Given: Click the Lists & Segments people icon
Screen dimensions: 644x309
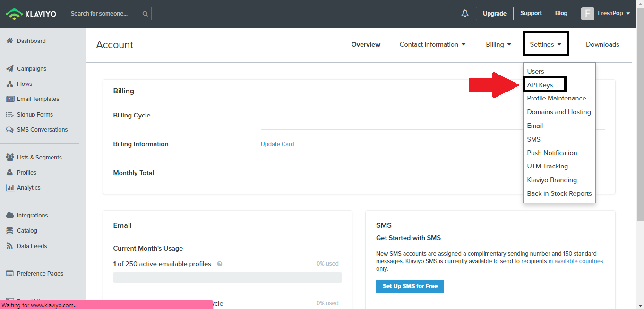Looking at the screenshot, I should 10,158.
